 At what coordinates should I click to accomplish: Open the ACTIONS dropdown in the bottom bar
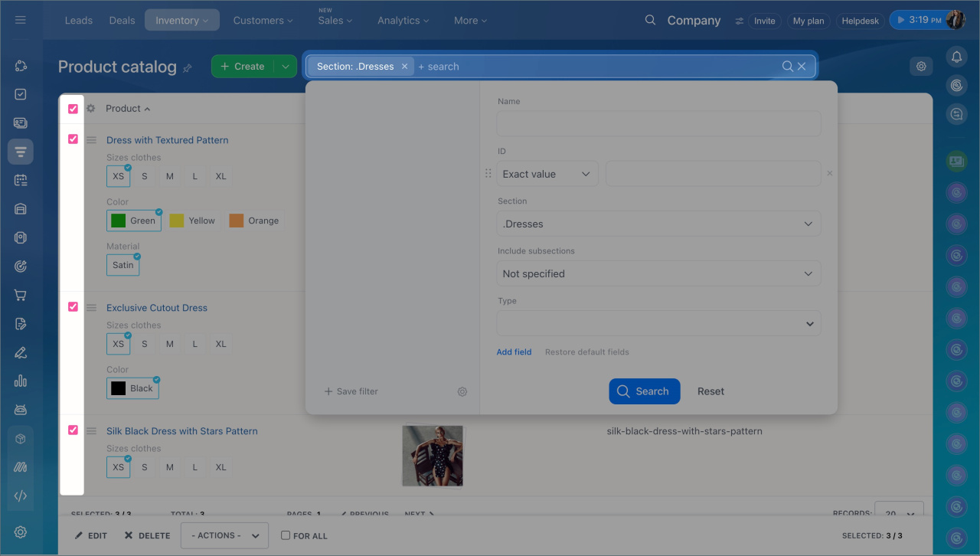coord(224,535)
